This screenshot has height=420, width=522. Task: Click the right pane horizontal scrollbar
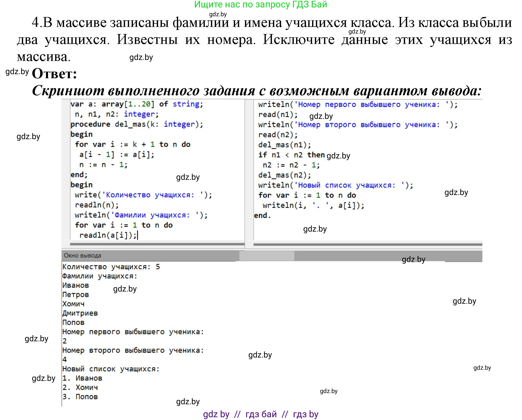pos(369,244)
